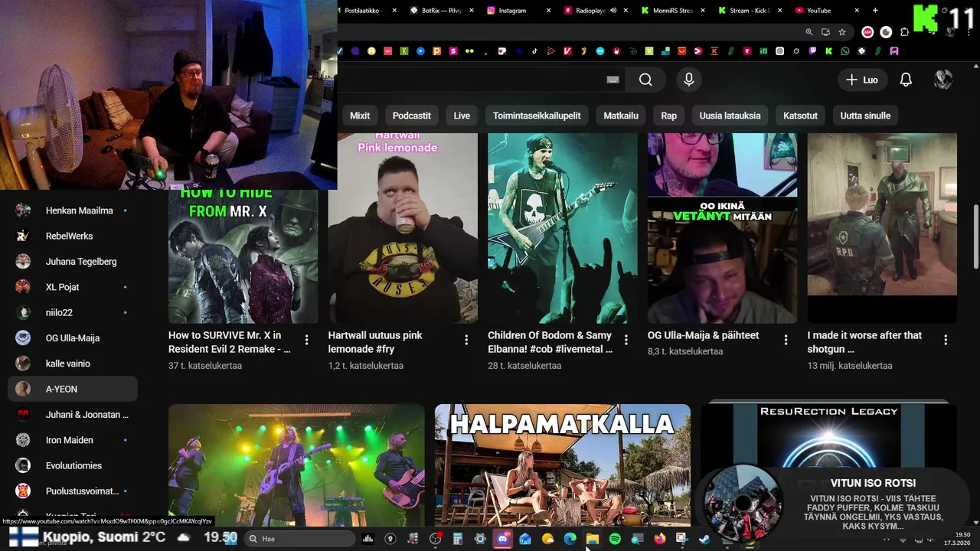Click the taskbar Hae search box

[300, 539]
